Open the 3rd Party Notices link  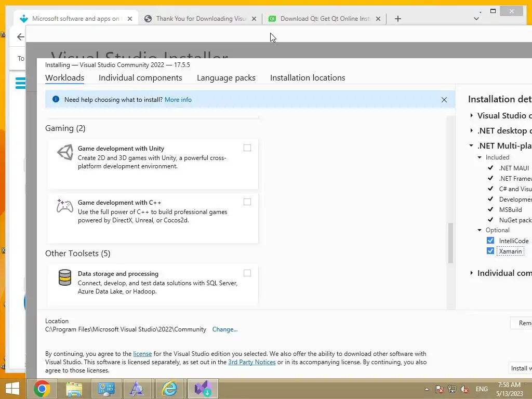(x=252, y=362)
